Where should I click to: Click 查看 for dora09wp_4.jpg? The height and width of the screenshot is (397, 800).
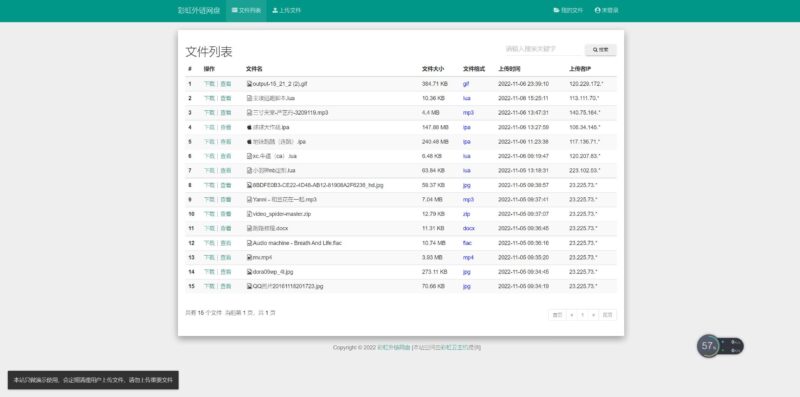[226, 272]
